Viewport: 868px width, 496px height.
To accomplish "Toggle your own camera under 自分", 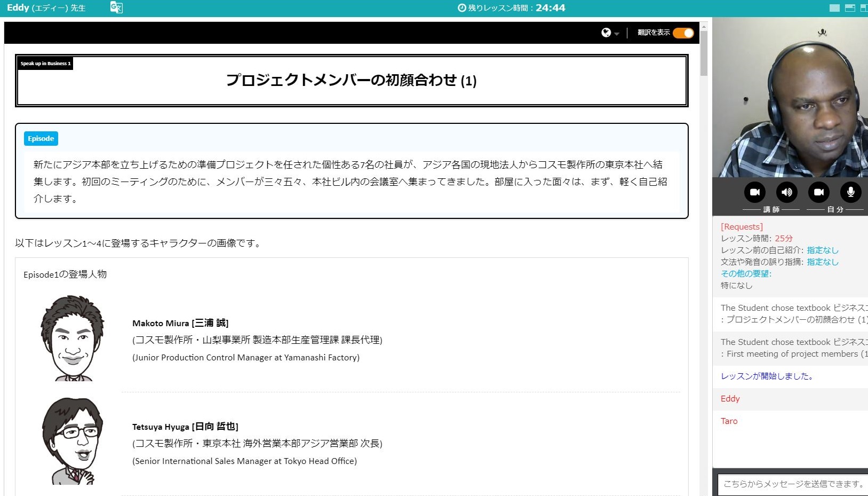I will [x=818, y=192].
